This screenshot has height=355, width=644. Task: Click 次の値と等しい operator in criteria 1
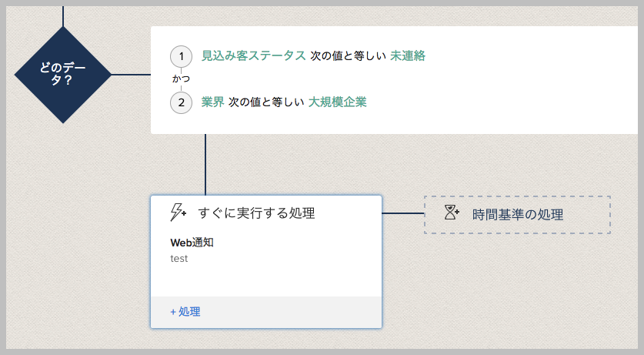pyautogui.click(x=348, y=56)
